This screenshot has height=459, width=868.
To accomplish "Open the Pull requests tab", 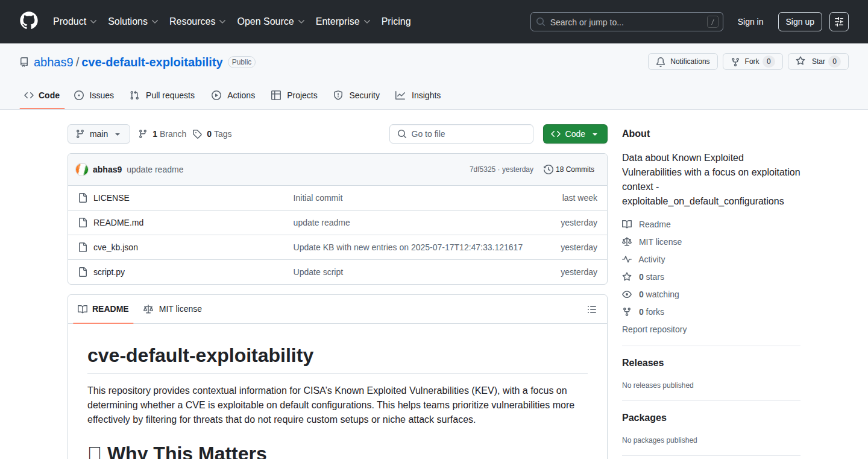I will [163, 95].
